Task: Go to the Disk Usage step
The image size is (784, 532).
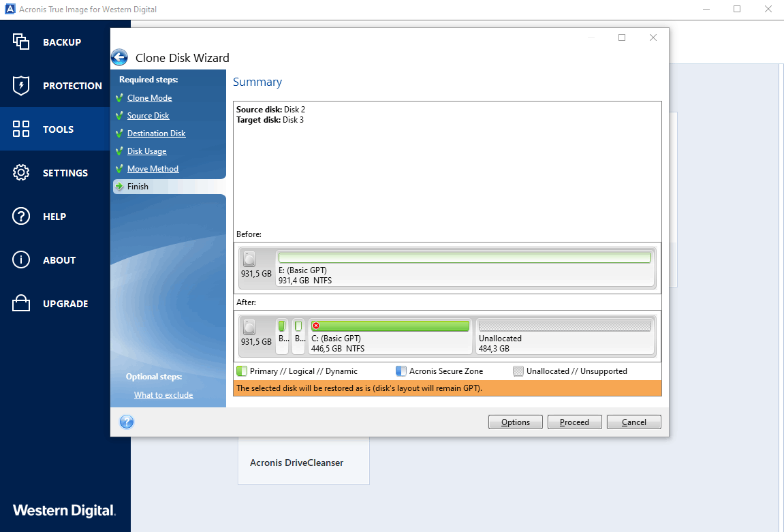Action: 146,151
